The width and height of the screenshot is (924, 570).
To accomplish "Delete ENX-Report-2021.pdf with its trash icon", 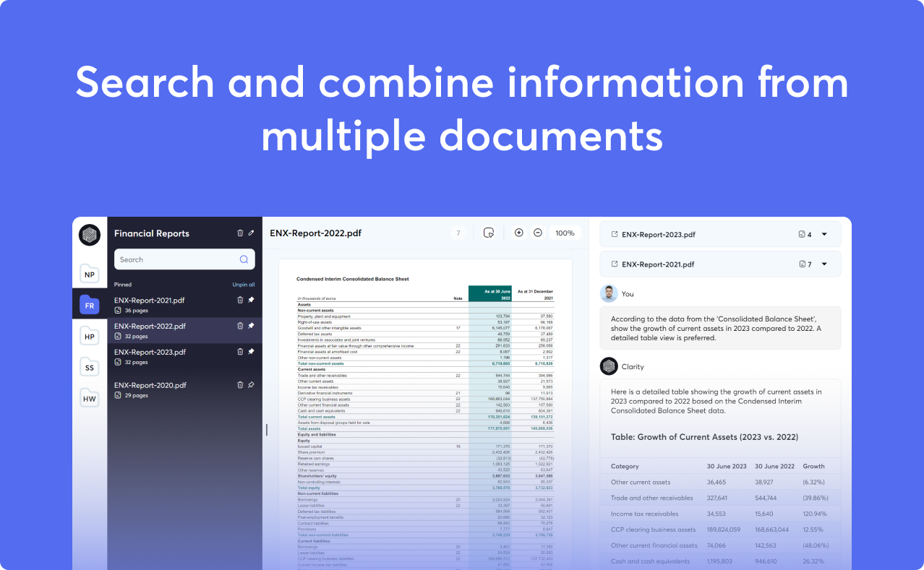I will (240, 300).
